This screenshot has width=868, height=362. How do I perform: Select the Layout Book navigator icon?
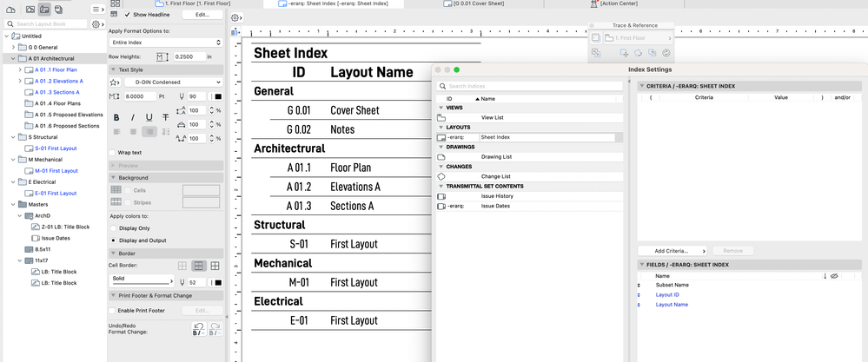point(44,10)
